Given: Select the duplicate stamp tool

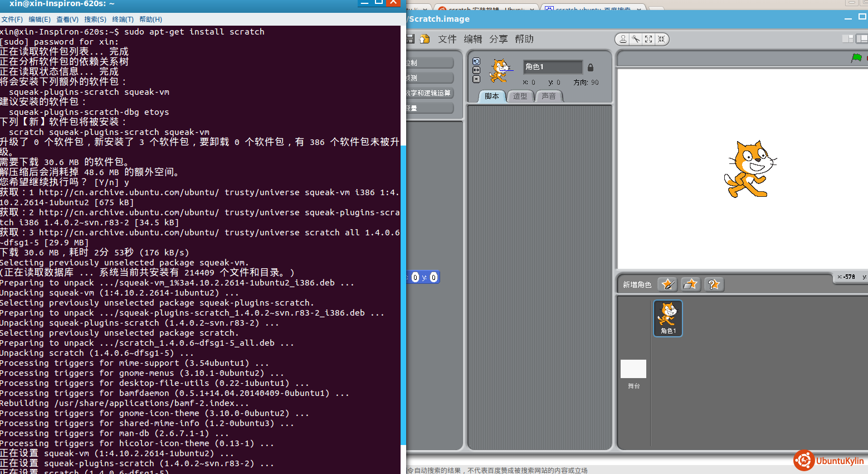Looking at the screenshot, I should point(623,39).
